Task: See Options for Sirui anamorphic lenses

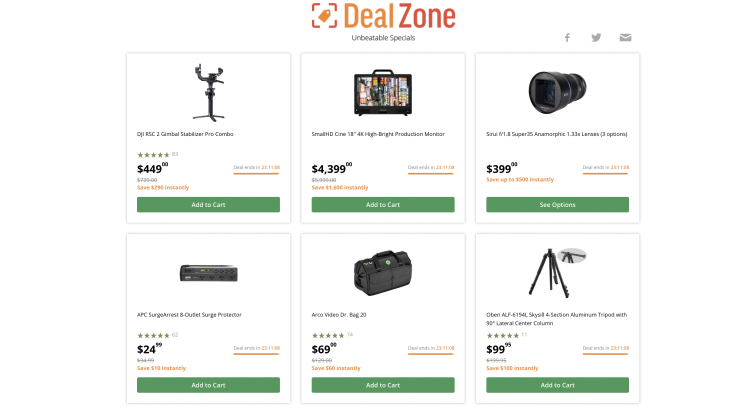Action: [x=557, y=204]
